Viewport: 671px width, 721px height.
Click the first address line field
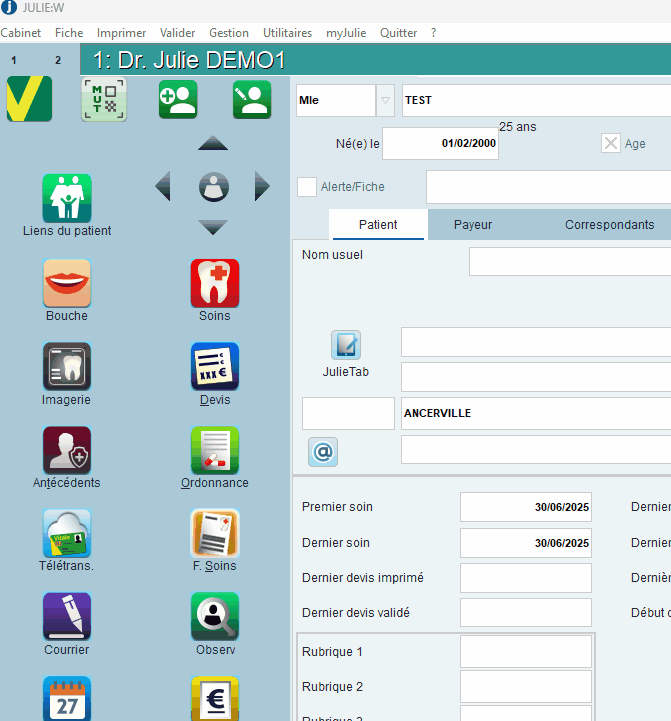[x=536, y=342]
